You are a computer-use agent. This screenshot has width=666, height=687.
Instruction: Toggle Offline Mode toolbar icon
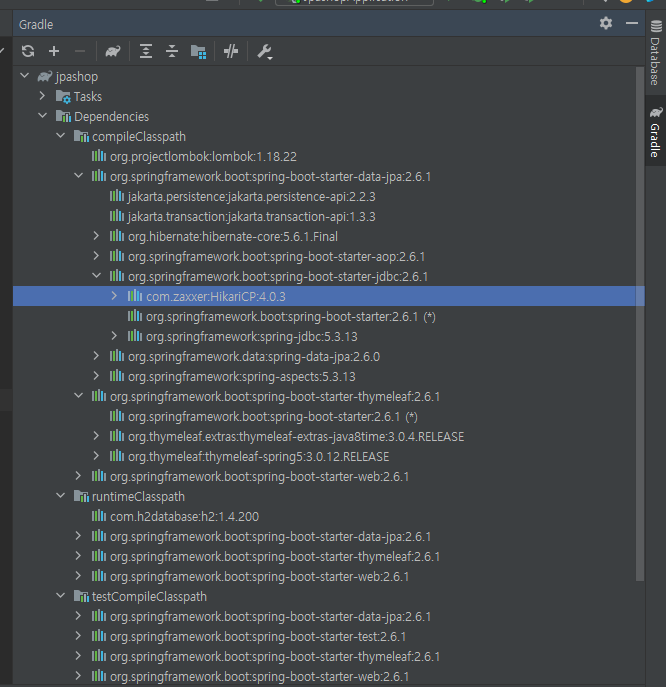click(231, 51)
